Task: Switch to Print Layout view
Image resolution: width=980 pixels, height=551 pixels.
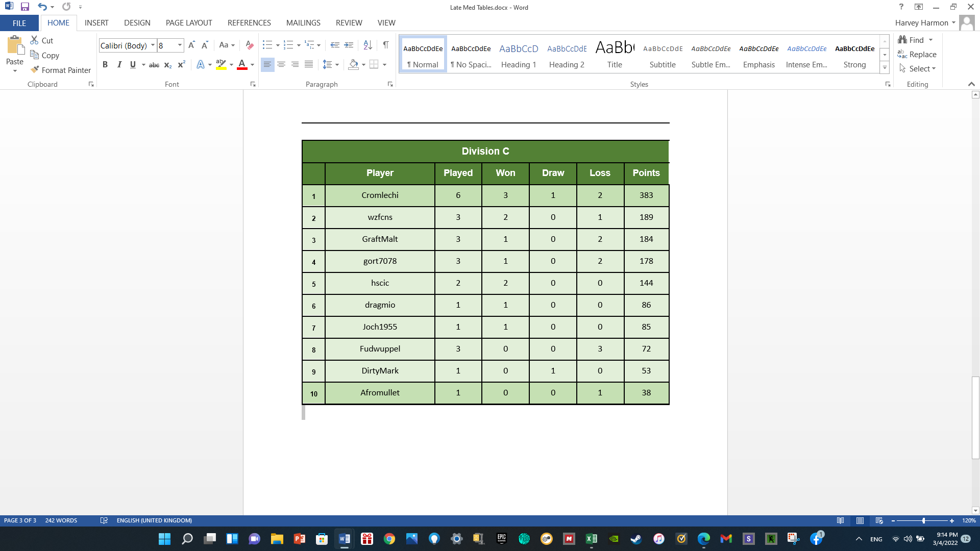Action: tap(860, 520)
